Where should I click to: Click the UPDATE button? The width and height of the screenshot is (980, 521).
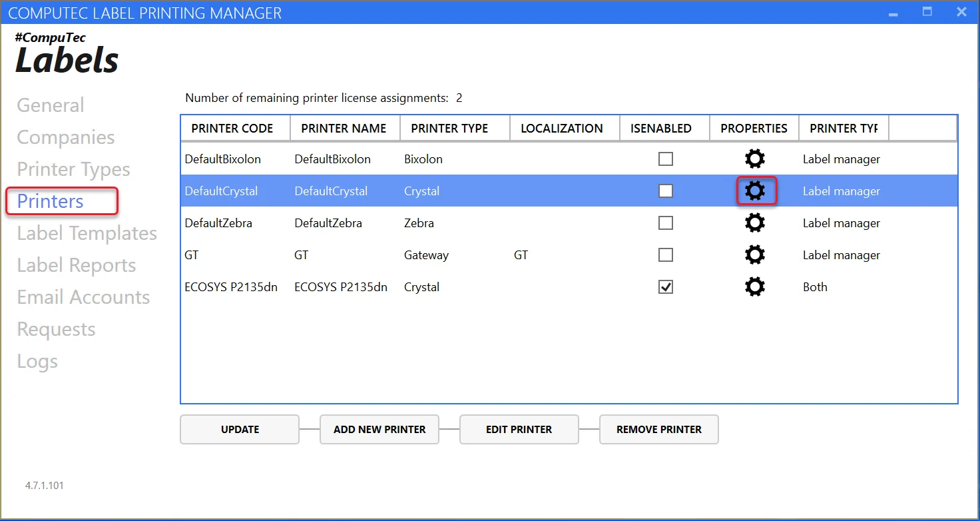coord(240,430)
